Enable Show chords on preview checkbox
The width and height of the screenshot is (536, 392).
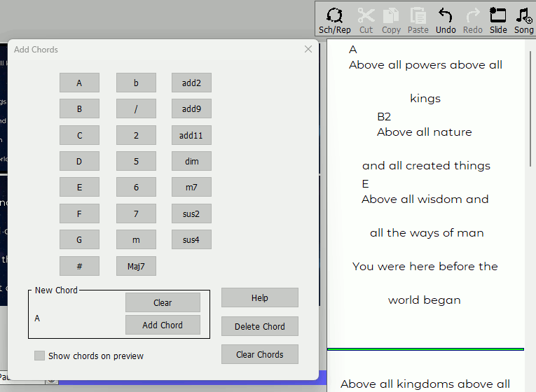coord(40,356)
